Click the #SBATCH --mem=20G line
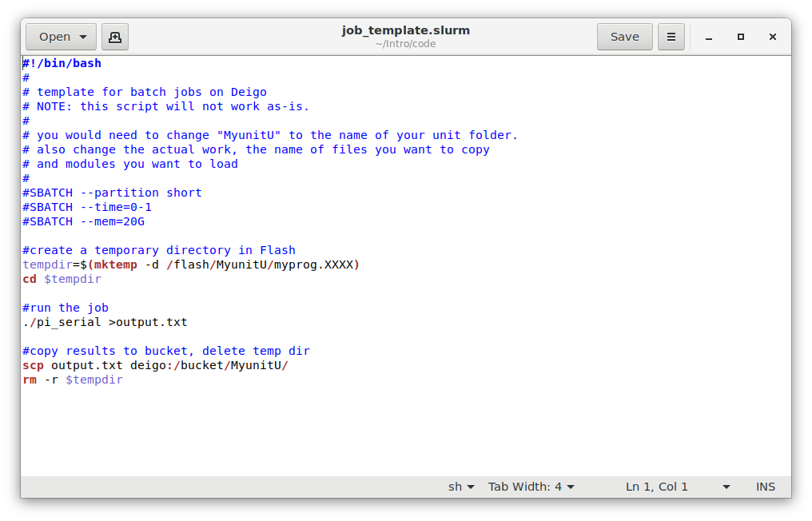The image size is (812, 521). point(82,221)
